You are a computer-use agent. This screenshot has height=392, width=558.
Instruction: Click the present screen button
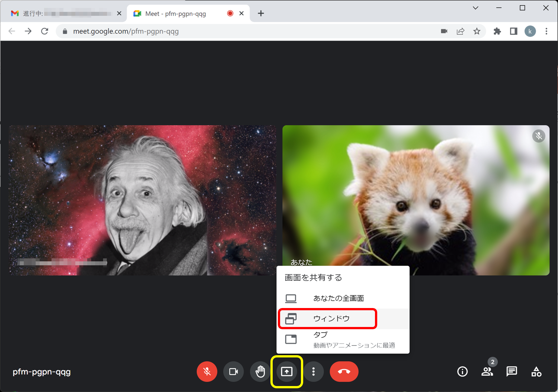pos(287,372)
